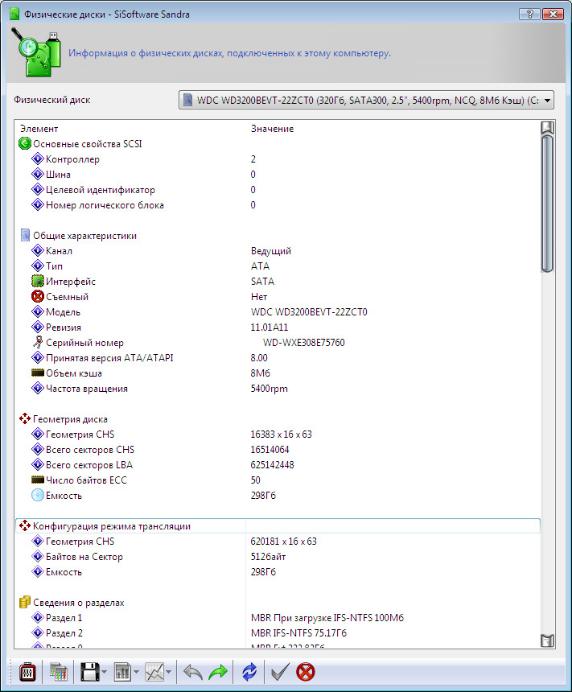Screen dimensions: 572x692
Task: Select the Геометрия диска group row
Action: pyautogui.click(x=278, y=419)
